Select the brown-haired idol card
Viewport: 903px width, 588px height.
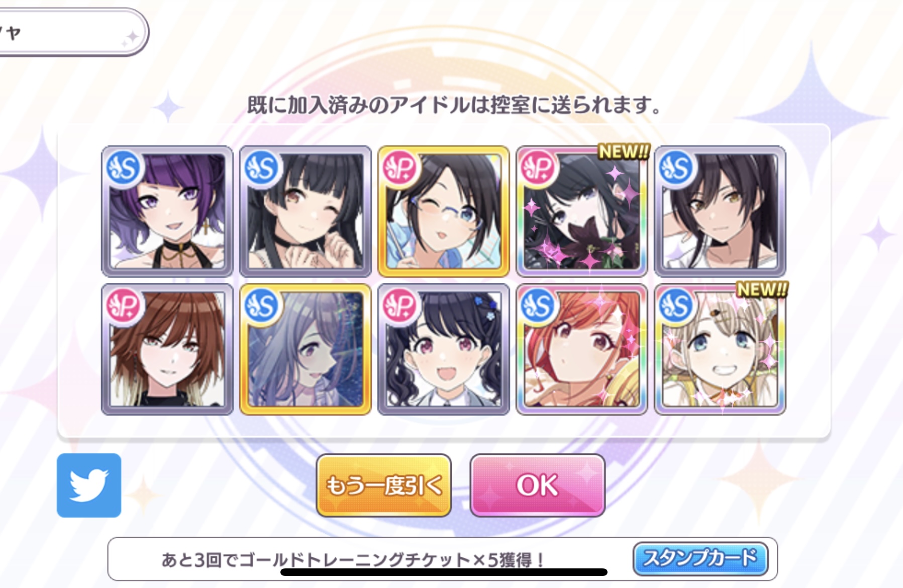[167, 350]
